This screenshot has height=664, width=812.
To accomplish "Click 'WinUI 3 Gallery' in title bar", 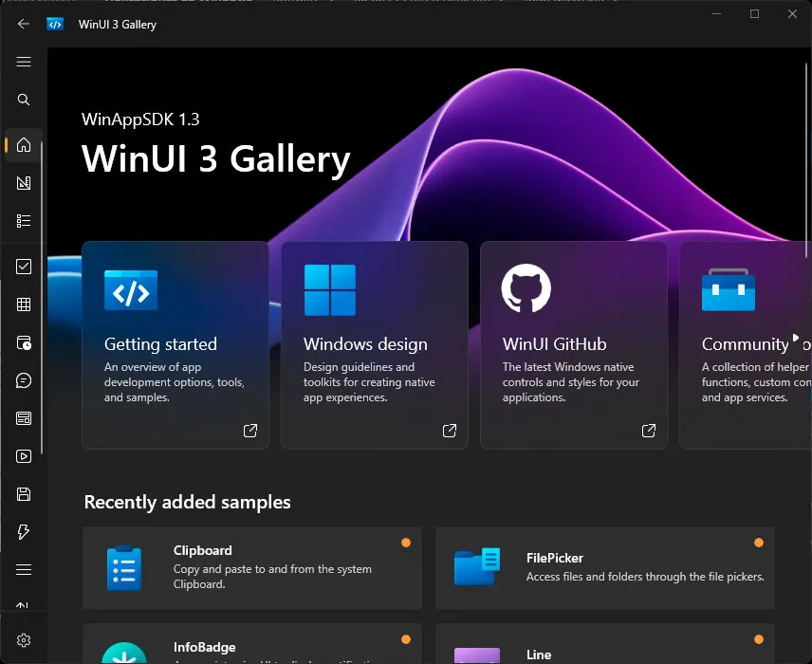I will [118, 25].
